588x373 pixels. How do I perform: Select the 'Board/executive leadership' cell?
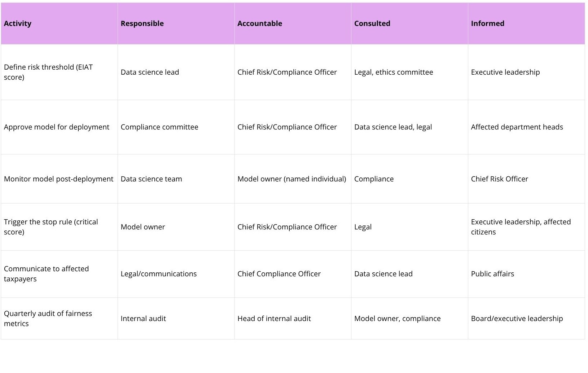[x=526, y=319]
